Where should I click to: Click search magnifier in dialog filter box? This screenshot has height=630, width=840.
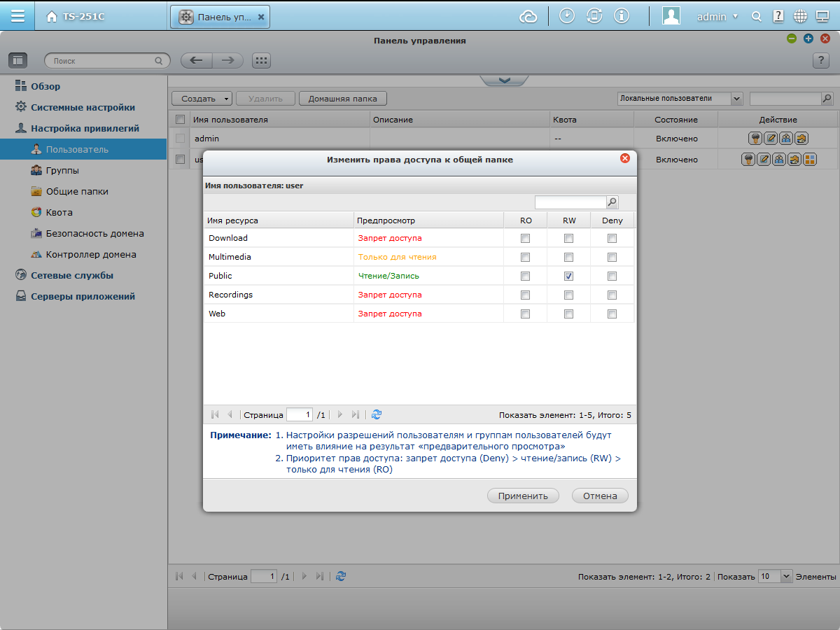pos(612,202)
